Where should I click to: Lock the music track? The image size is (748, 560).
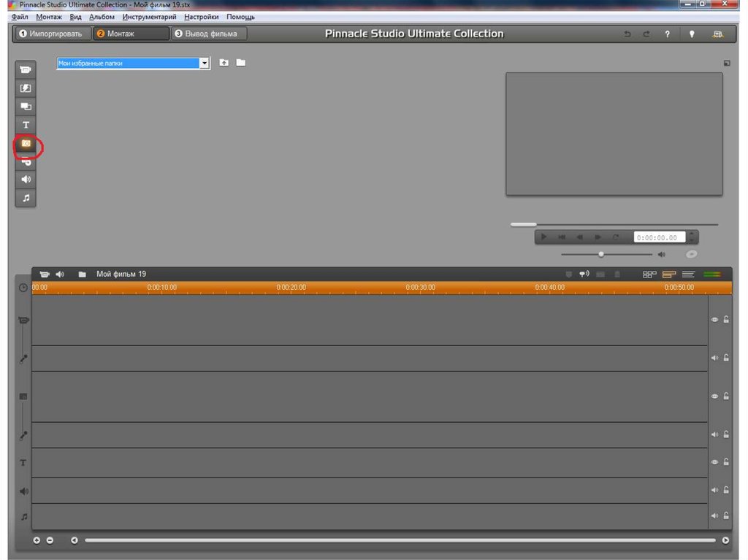(726, 515)
